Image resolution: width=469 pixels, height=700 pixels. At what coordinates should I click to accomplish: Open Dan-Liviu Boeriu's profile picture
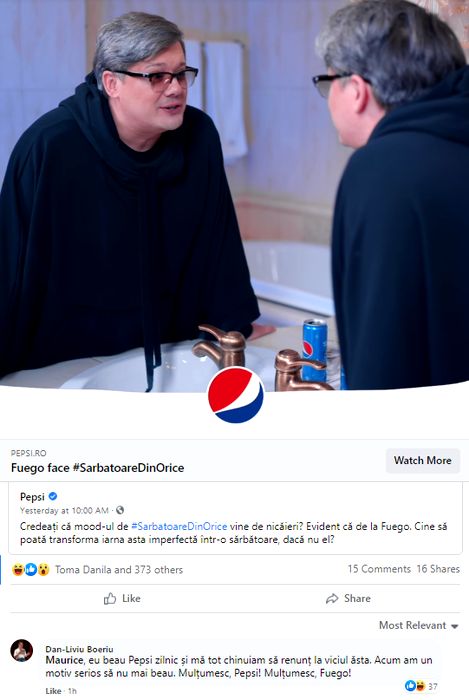(21, 650)
